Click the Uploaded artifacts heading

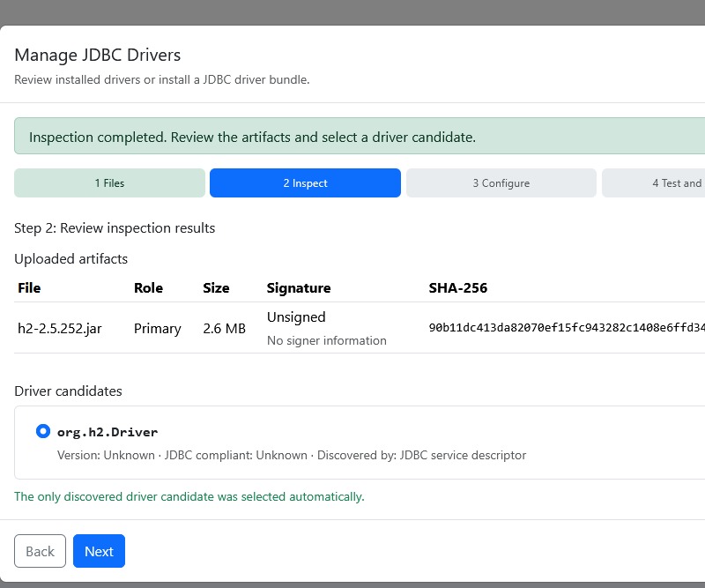click(71, 258)
